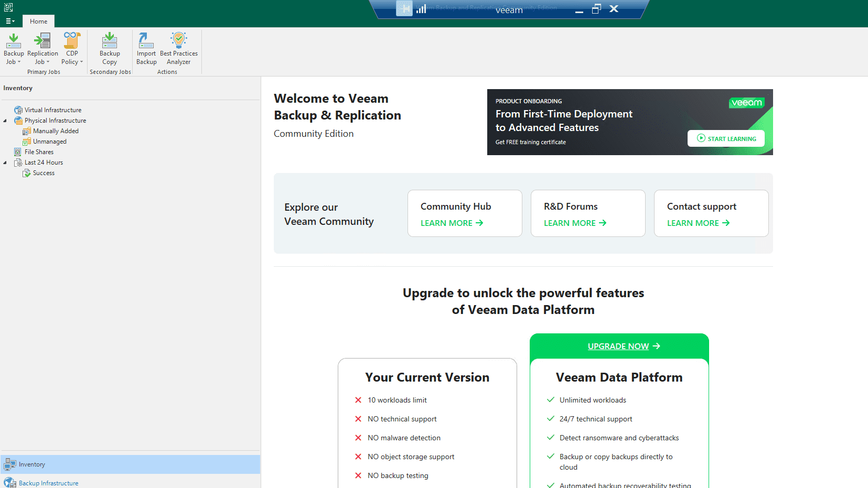Click the R&D Forums card title

571,207
